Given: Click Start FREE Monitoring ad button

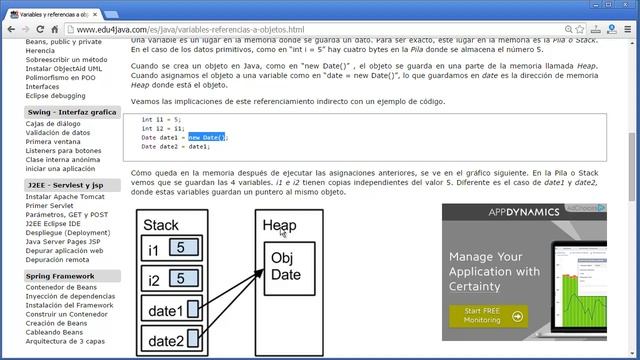Looking at the screenshot, I should pos(488,316).
